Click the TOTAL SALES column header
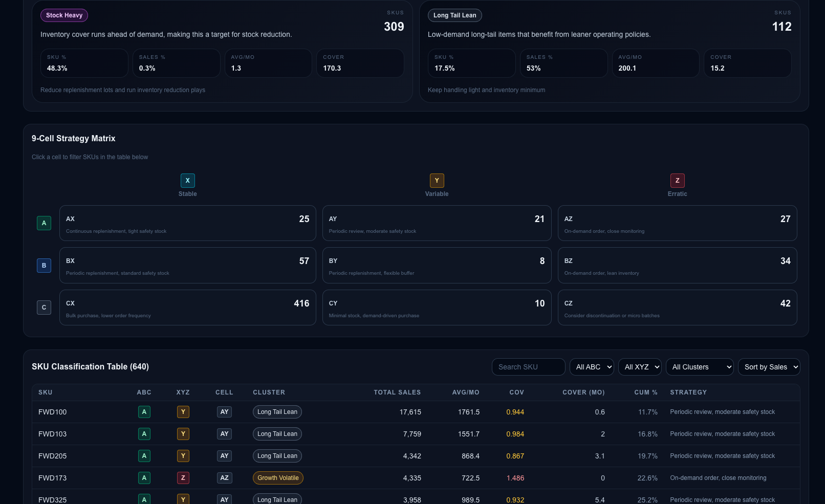The image size is (825, 504). 397,392
